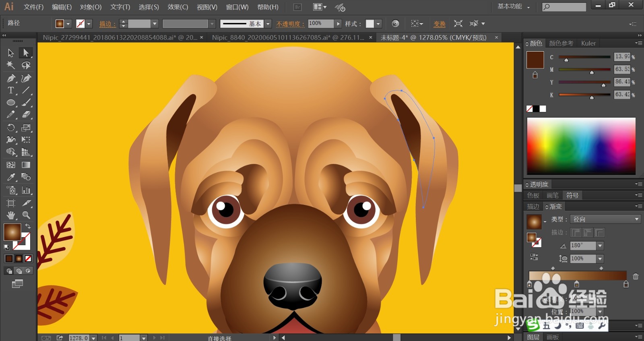The image size is (644, 341).
Task: Click 描边 link in control bar
Action: pyautogui.click(x=107, y=24)
